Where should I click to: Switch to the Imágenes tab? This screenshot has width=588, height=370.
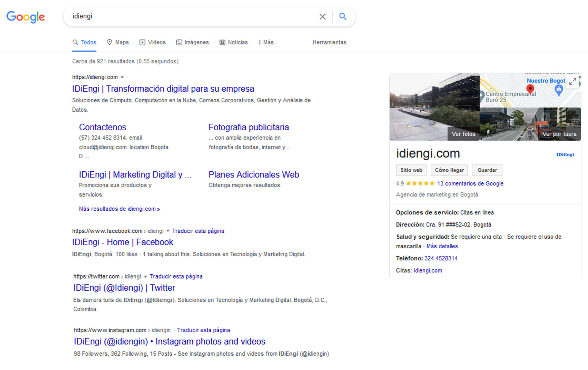(x=193, y=42)
